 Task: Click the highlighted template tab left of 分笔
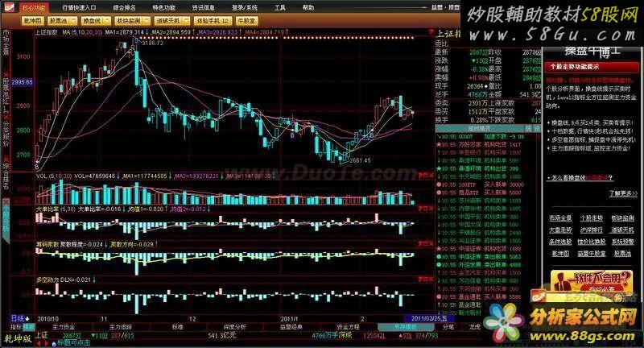pos(406,327)
